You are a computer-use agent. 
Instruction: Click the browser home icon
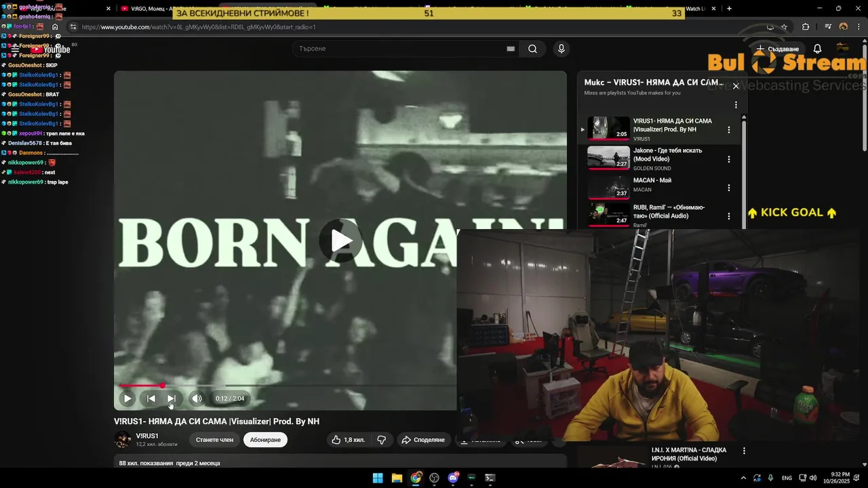tap(55, 27)
